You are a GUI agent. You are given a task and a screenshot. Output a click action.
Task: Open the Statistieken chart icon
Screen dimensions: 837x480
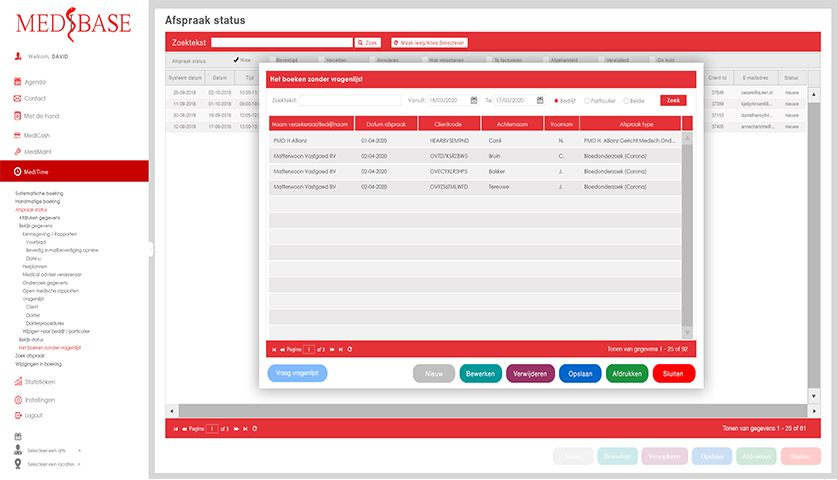tap(18, 381)
